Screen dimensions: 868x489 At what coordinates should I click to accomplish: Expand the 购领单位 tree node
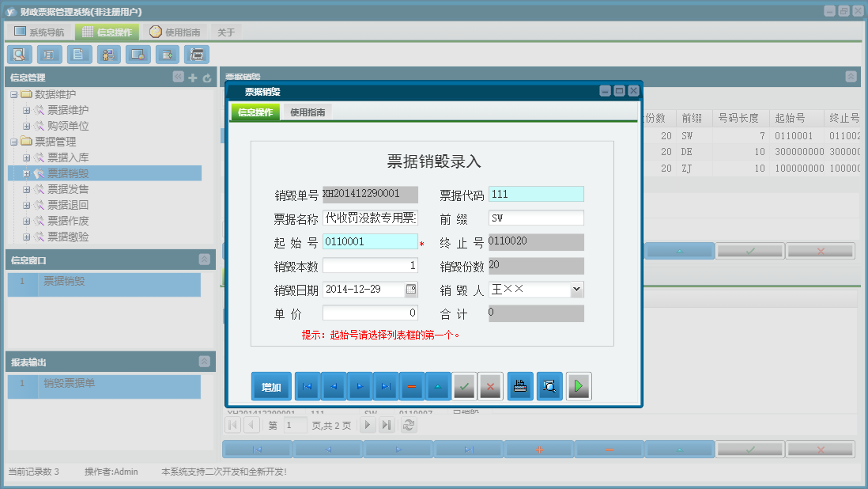pyautogui.click(x=26, y=127)
